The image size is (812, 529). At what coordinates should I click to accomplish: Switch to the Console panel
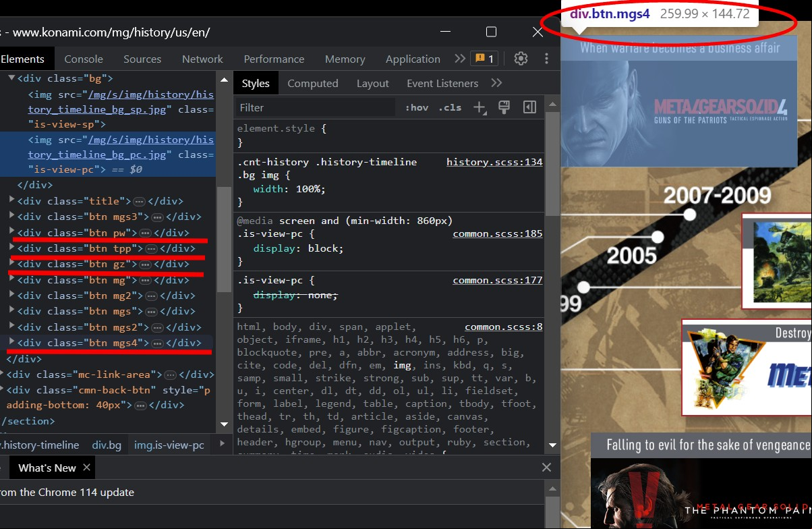84,59
